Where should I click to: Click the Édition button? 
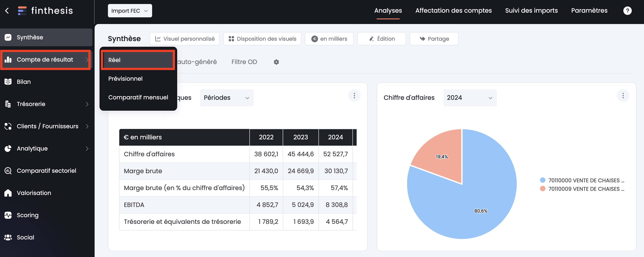[x=382, y=39]
